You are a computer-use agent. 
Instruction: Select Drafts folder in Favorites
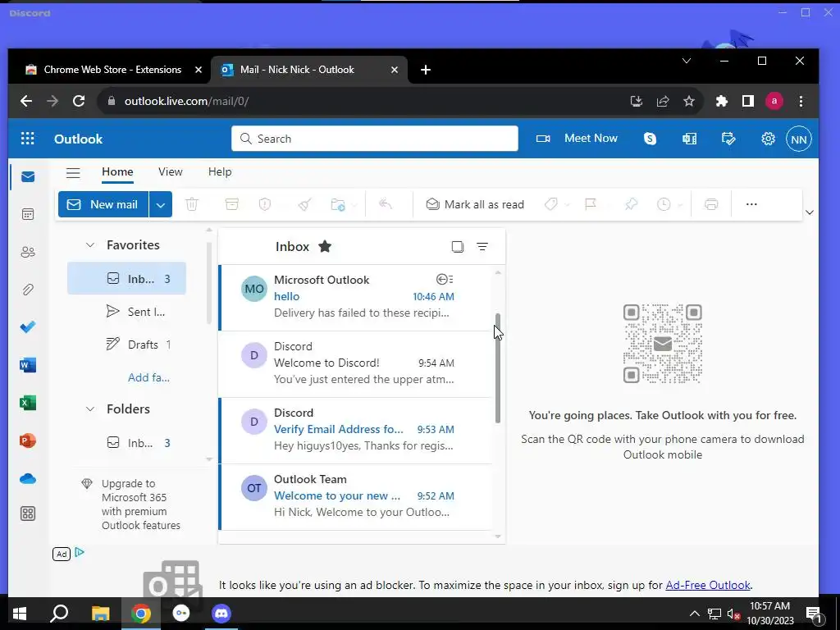pyautogui.click(x=126, y=345)
